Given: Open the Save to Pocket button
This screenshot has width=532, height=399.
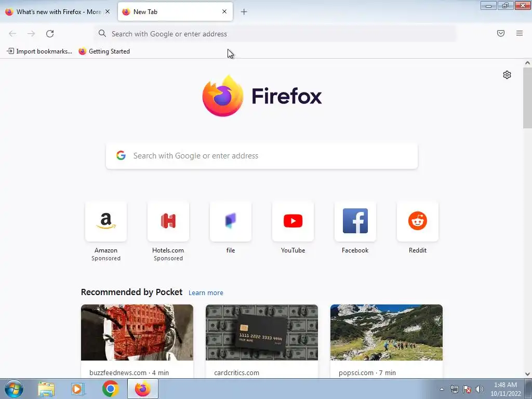Looking at the screenshot, I should point(501,33).
